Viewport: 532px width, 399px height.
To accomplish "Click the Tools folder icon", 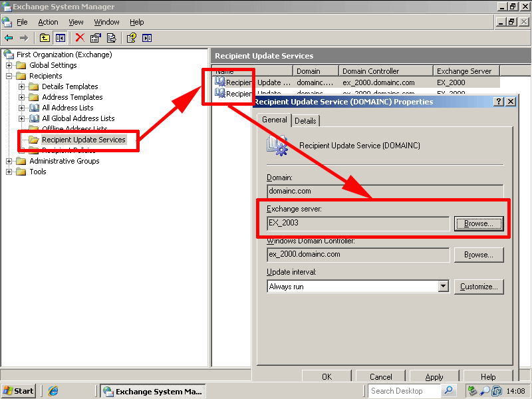I will [x=21, y=172].
